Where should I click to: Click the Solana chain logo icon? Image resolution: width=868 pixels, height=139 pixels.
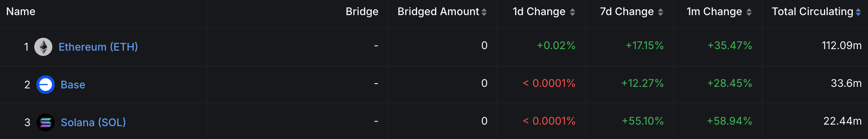click(x=46, y=122)
